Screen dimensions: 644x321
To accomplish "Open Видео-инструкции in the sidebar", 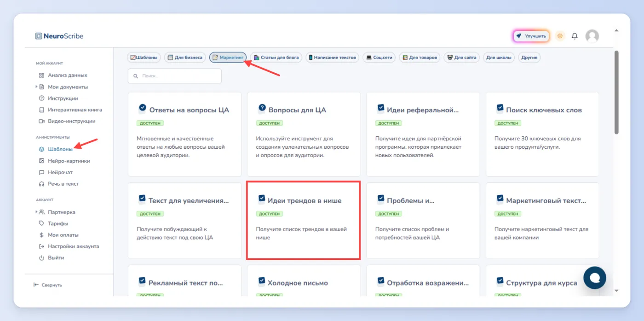I will pos(67,121).
